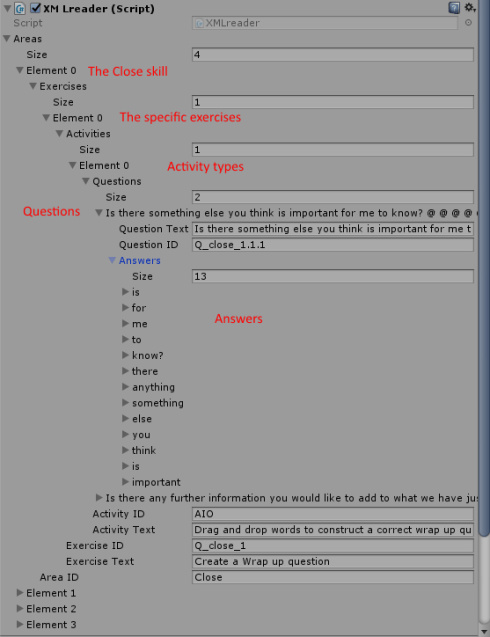Image resolution: width=490 pixels, height=637 pixels.
Task: Expand the 'me' answer entry
Action: click(x=125, y=323)
